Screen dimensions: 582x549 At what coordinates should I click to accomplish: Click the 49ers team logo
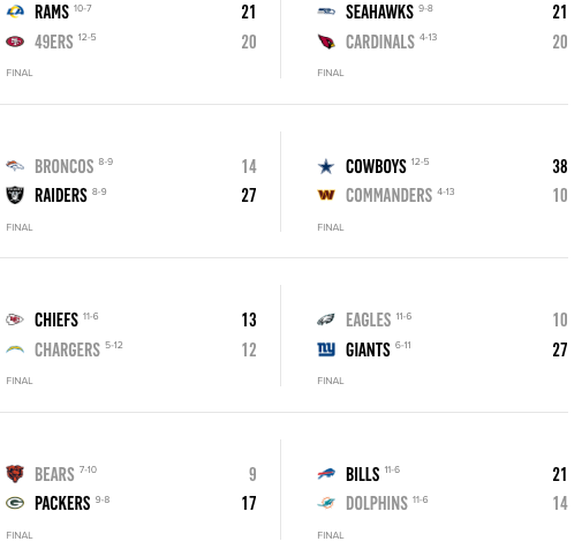15,42
